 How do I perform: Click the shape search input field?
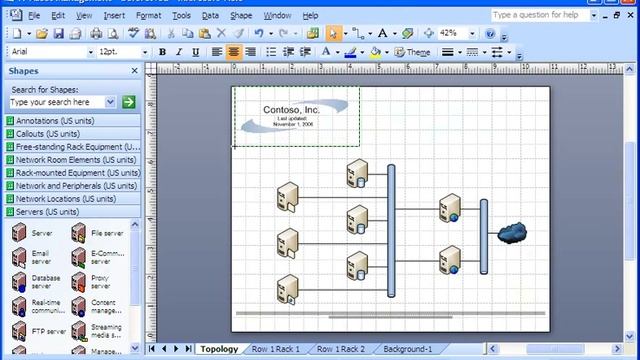click(x=57, y=102)
